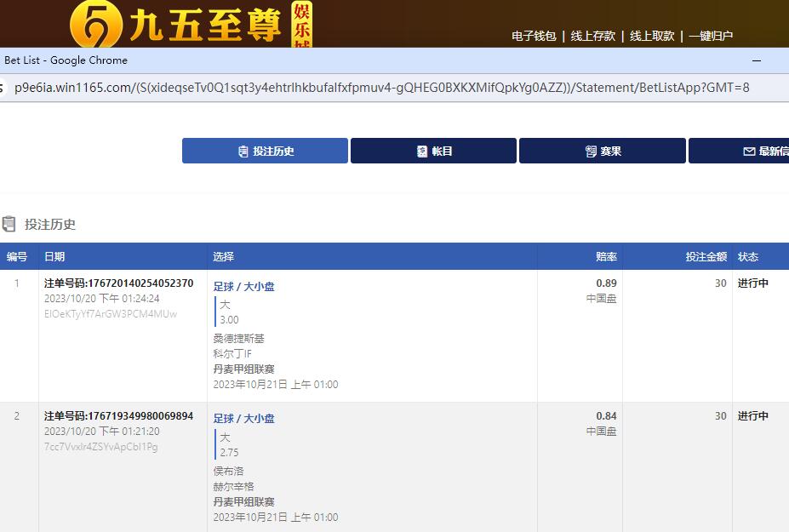Click the Bet List - Google Chrome title

(x=66, y=60)
